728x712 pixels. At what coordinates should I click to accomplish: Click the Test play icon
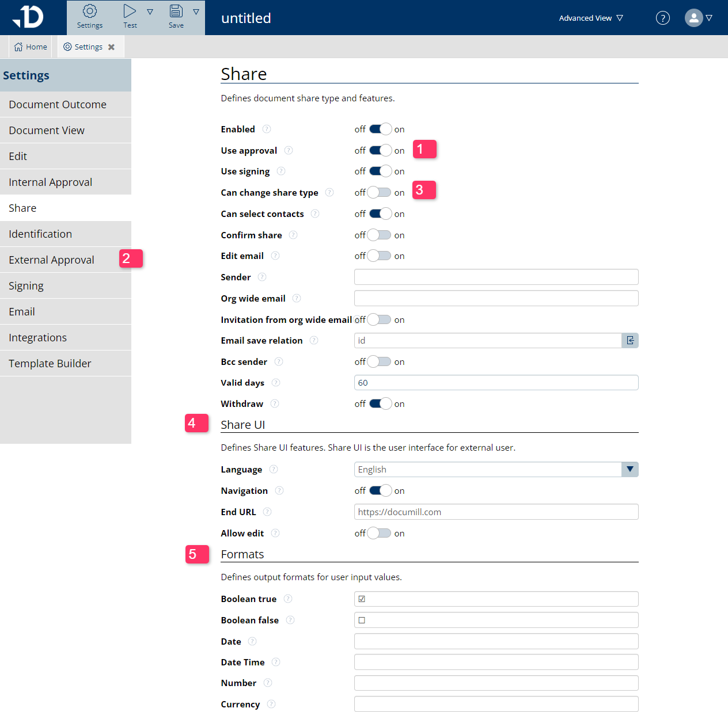click(x=130, y=12)
